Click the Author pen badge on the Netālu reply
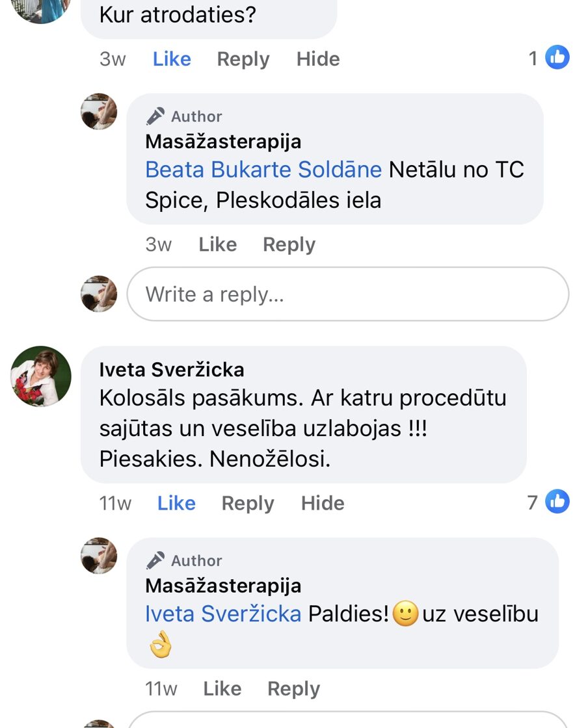 (155, 116)
